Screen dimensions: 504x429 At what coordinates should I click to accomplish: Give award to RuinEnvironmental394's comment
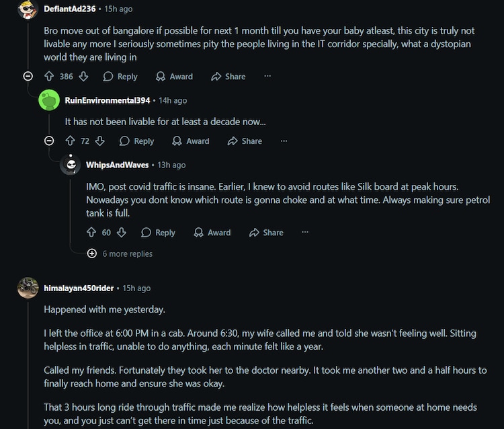pos(191,141)
